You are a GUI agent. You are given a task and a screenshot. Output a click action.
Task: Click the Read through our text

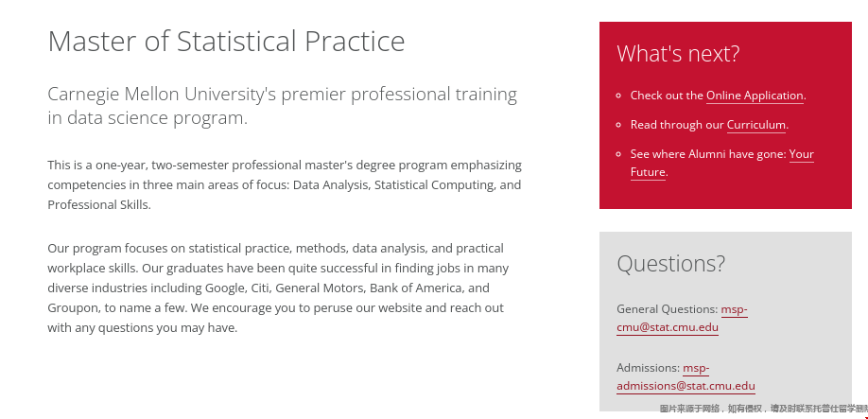677,125
